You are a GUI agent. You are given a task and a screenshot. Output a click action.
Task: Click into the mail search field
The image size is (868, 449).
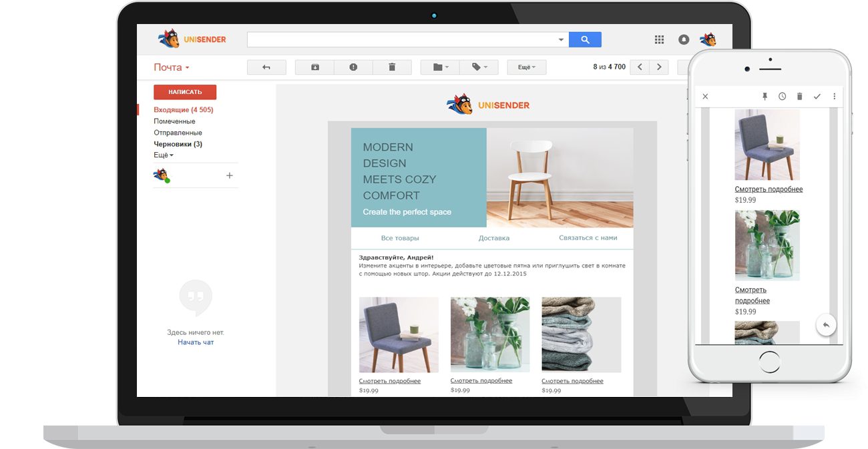(x=401, y=40)
